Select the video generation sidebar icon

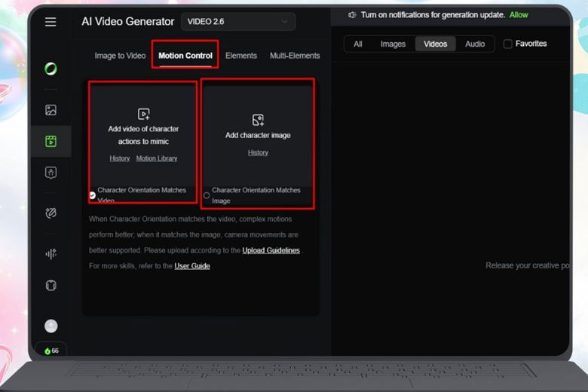tap(51, 141)
